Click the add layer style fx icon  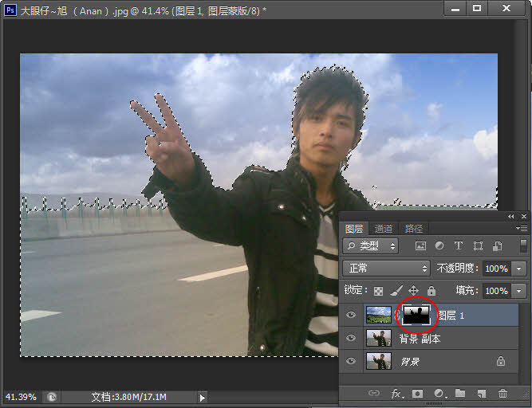click(x=396, y=394)
